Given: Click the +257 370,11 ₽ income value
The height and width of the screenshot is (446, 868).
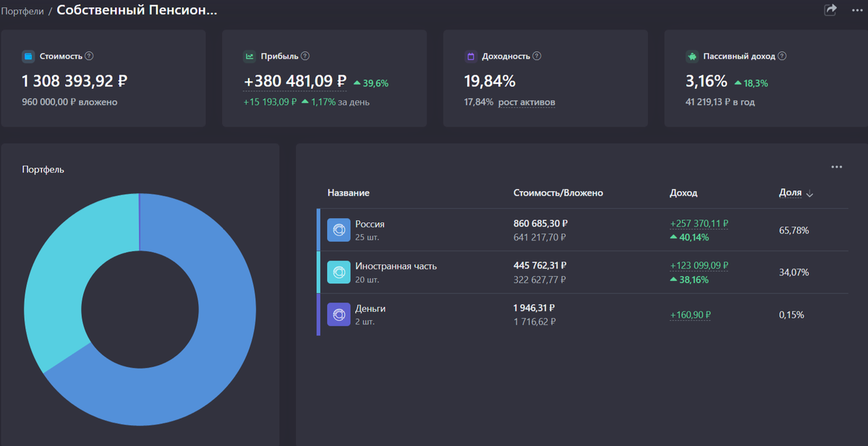Looking at the screenshot, I should click(699, 224).
